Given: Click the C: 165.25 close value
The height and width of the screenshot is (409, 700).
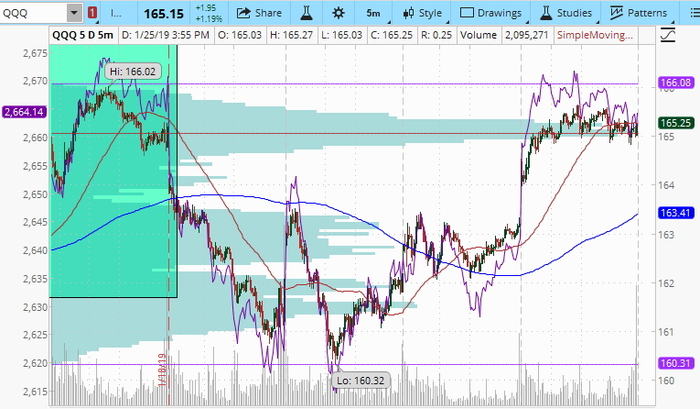Looking at the screenshot, I should [392, 35].
